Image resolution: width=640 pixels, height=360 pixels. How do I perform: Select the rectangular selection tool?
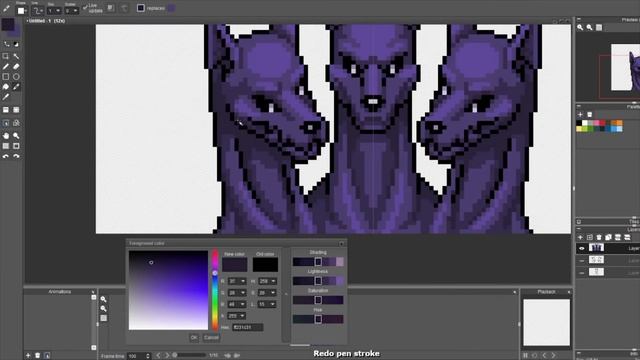click(x=6, y=56)
